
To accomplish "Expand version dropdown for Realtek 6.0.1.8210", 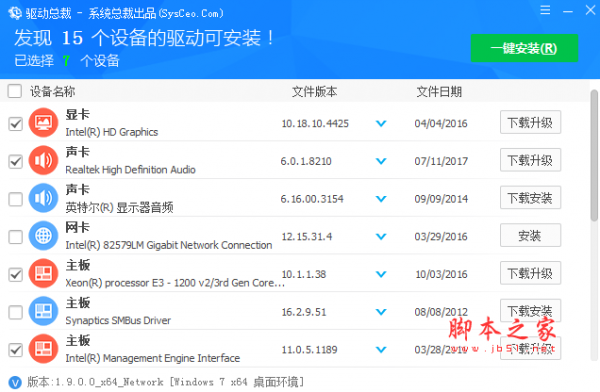I will click(x=381, y=161).
